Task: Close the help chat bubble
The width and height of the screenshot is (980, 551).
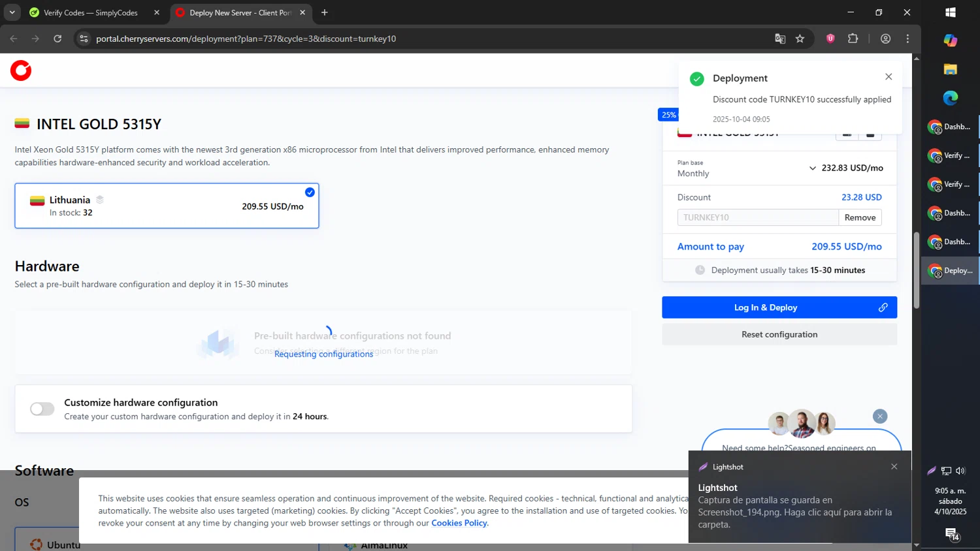Action: coord(880,417)
